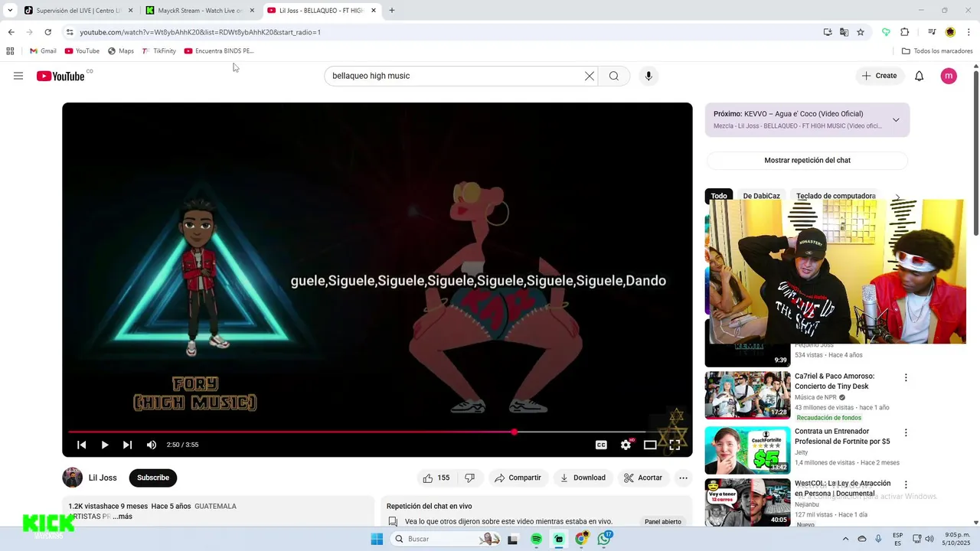Toggle closed captions in player
Image resolution: width=980 pixels, height=551 pixels.
tap(601, 445)
